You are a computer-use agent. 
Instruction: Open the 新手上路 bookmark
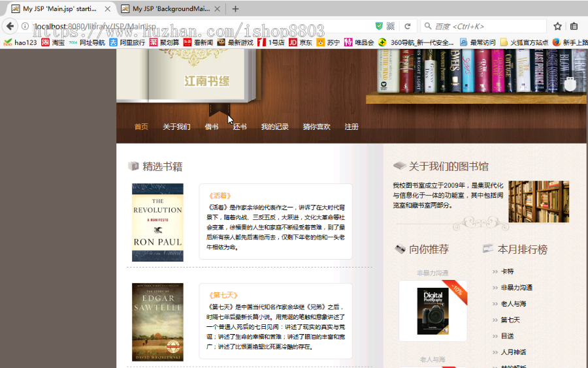pos(570,42)
